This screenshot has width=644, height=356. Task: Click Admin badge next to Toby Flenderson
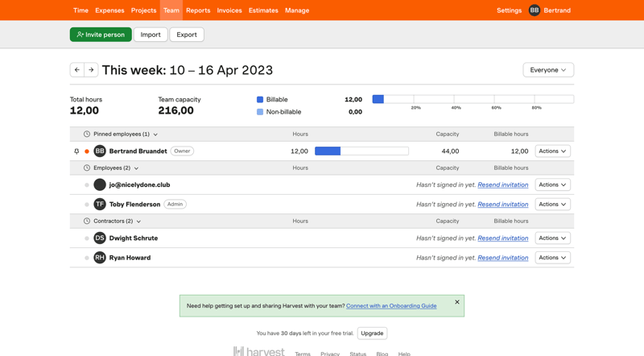(x=175, y=205)
